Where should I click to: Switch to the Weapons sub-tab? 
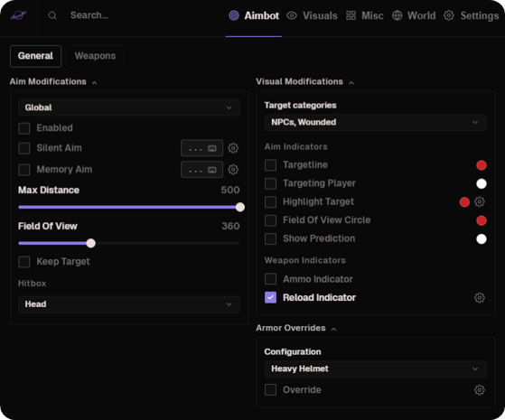tap(95, 56)
